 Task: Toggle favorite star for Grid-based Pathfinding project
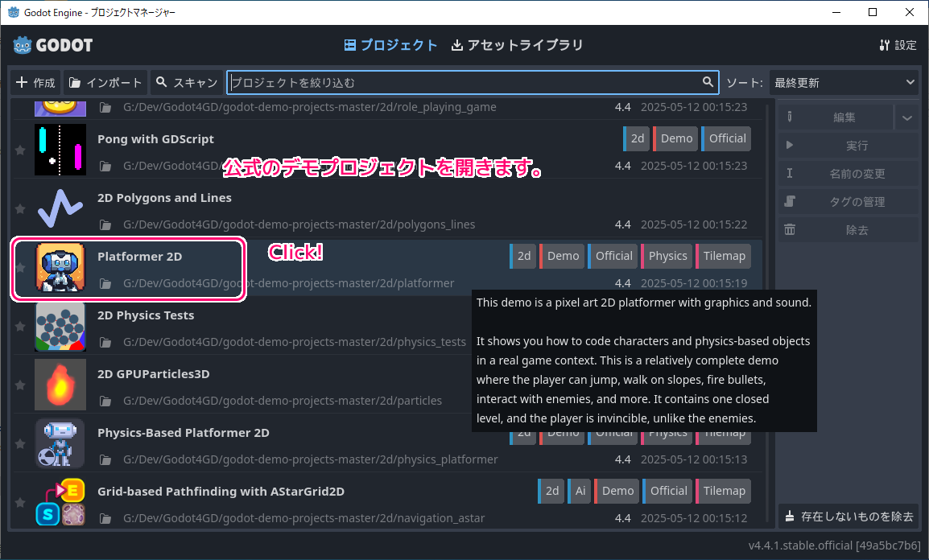click(20, 503)
